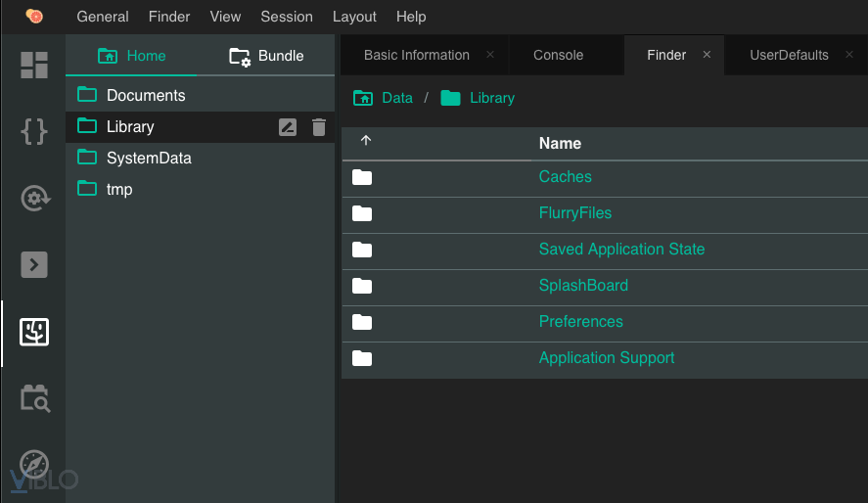Open the Layout menu

pyautogui.click(x=354, y=17)
